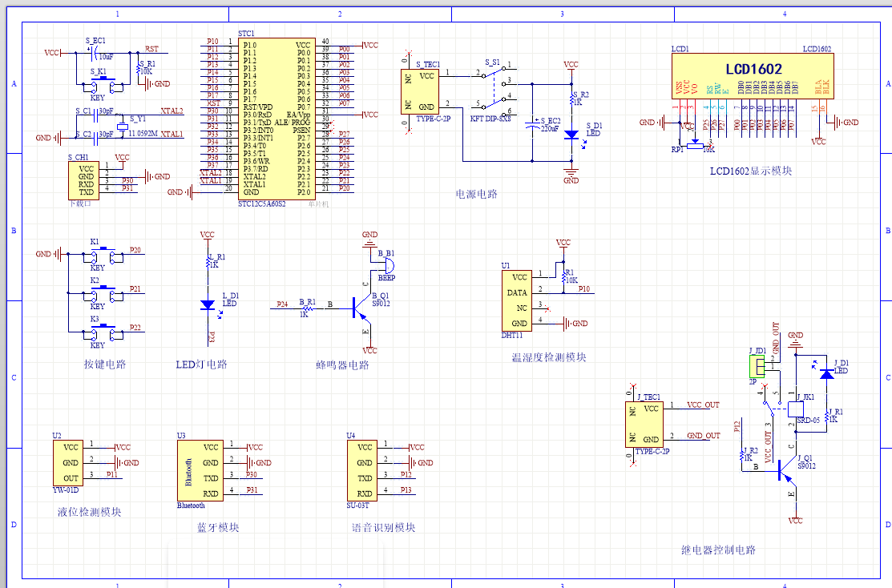Click the LED灯电路 section title

point(201,364)
